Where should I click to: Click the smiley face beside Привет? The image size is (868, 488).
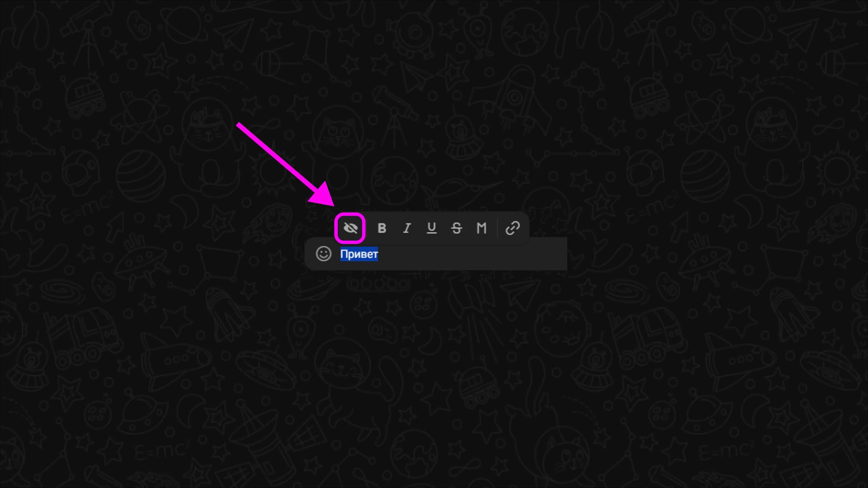tap(323, 254)
